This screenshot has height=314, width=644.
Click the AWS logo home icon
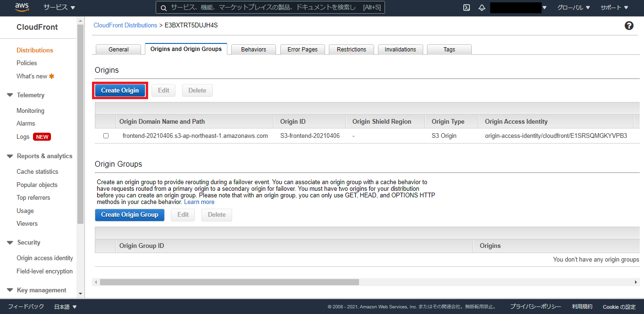pos(22,7)
